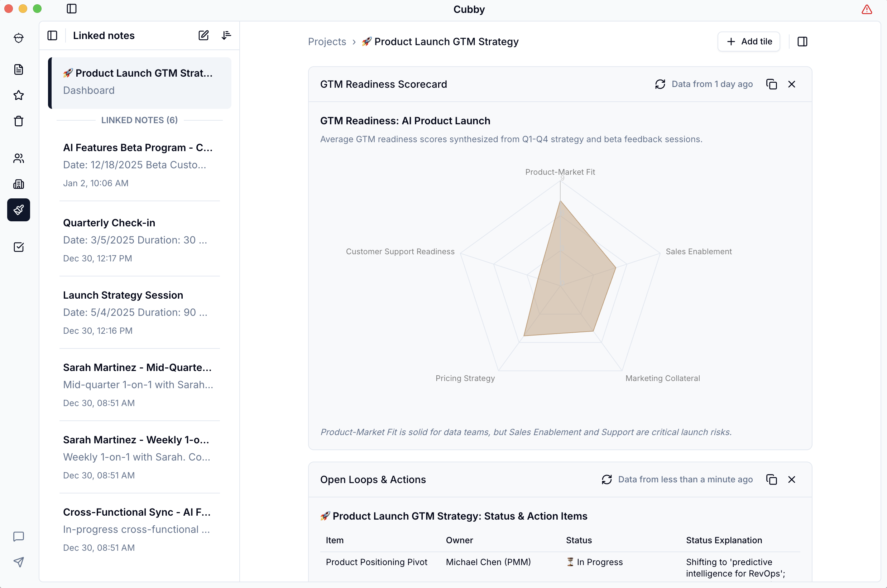This screenshot has height=588, width=887.
Task: Toggle the right side panel
Action: [802, 41]
